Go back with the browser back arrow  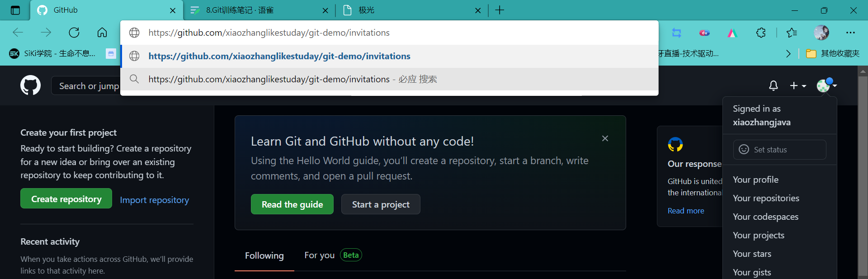click(x=18, y=33)
